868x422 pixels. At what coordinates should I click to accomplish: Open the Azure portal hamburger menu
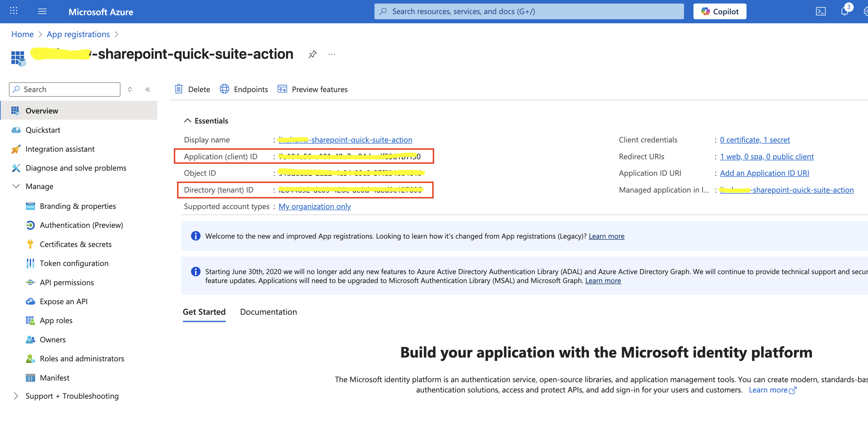(x=42, y=11)
